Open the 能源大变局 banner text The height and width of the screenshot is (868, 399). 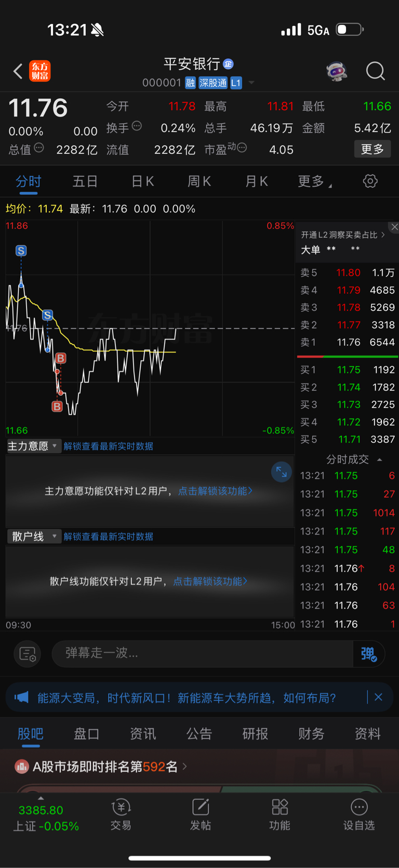coord(187,697)
